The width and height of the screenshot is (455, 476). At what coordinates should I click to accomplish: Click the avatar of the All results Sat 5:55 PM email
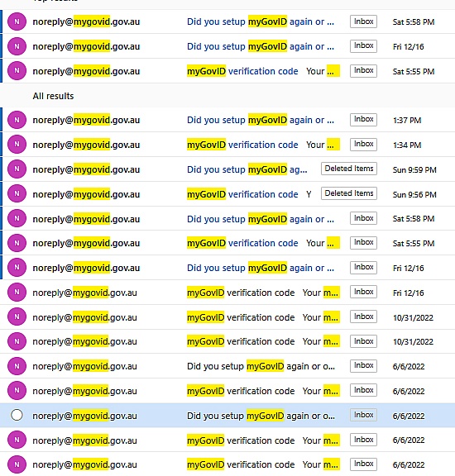tap(17, 243)
